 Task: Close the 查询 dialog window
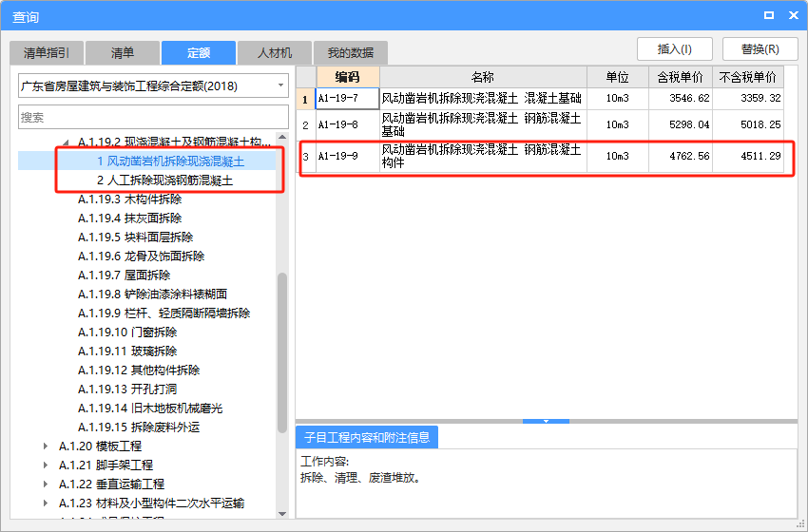(794, 15)
